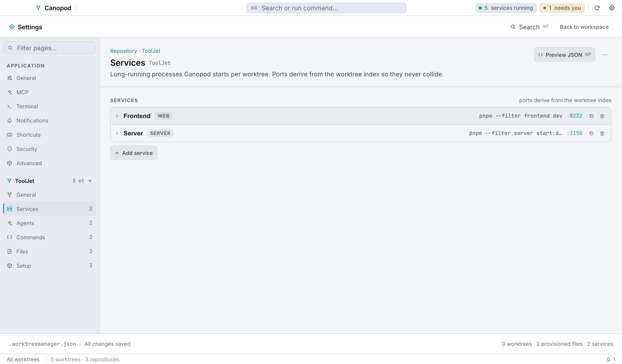The width and height of the screenshot is (622, 364).
Task: Click the :3150 port of Server
Action: click(574, 133)
